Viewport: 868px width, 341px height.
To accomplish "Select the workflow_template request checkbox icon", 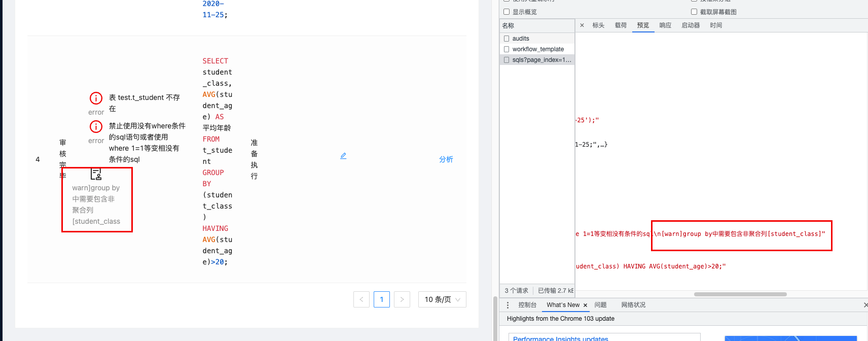I will [507, 49].
